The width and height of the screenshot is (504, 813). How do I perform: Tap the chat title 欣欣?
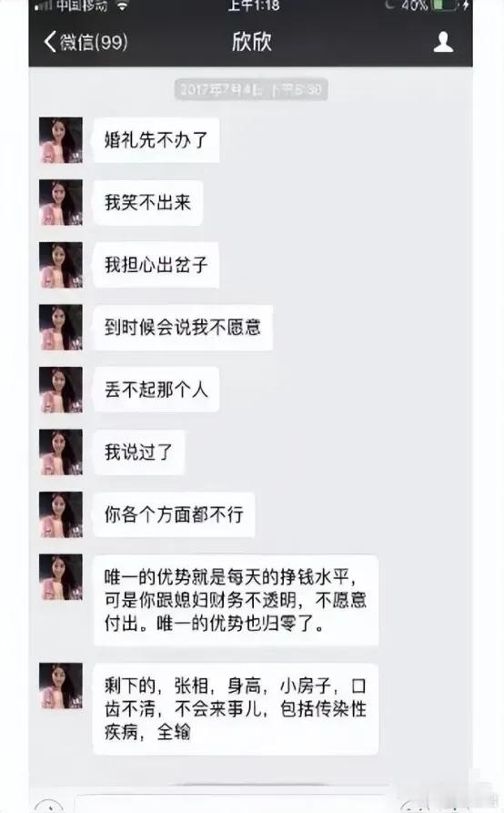[x=251, y=42]
